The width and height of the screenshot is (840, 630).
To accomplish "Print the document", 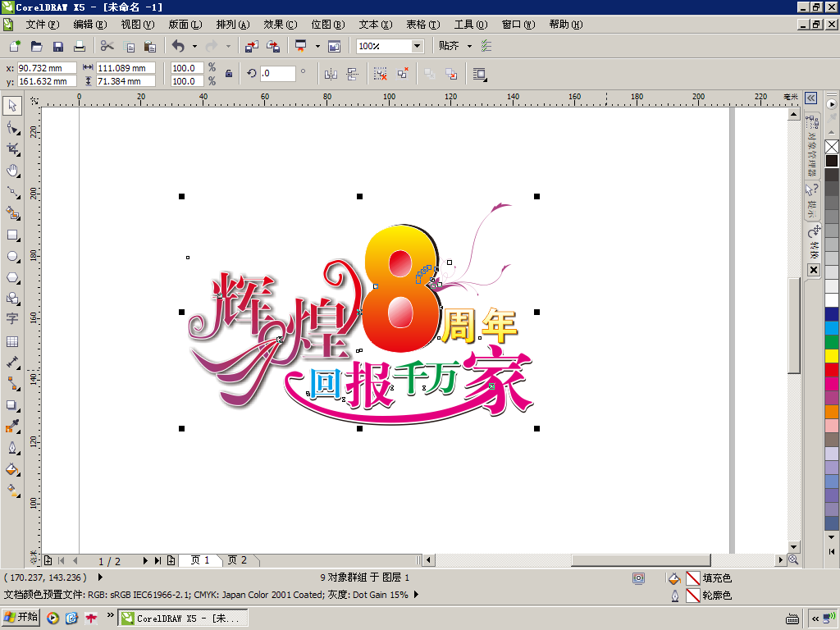I will (80, 47).
